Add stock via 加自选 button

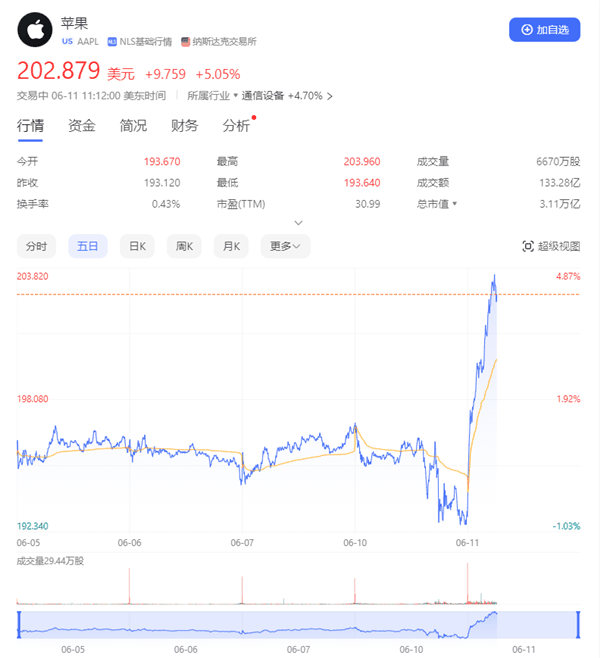(544, 30)
